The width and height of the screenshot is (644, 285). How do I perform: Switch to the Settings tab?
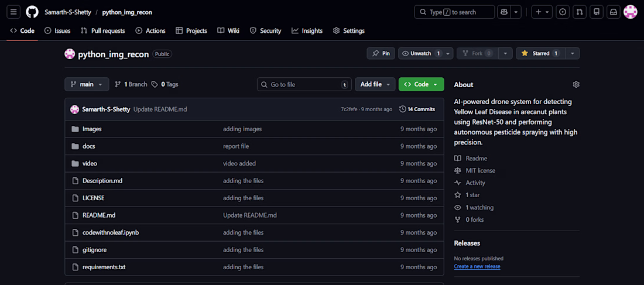tap(349, 30)
